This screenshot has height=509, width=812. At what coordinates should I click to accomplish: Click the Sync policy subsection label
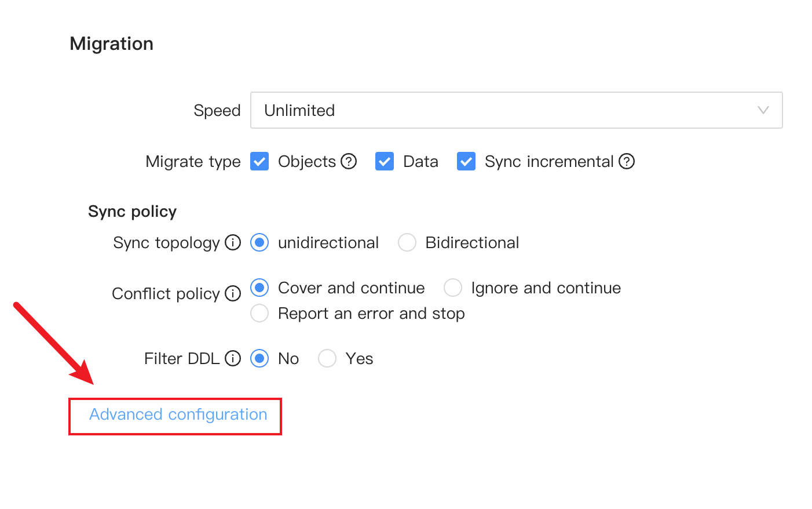coord(132,212)
